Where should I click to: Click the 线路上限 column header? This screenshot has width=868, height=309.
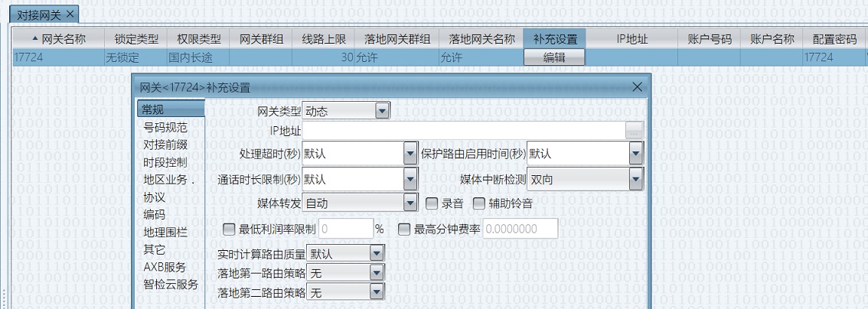point(324,39)
